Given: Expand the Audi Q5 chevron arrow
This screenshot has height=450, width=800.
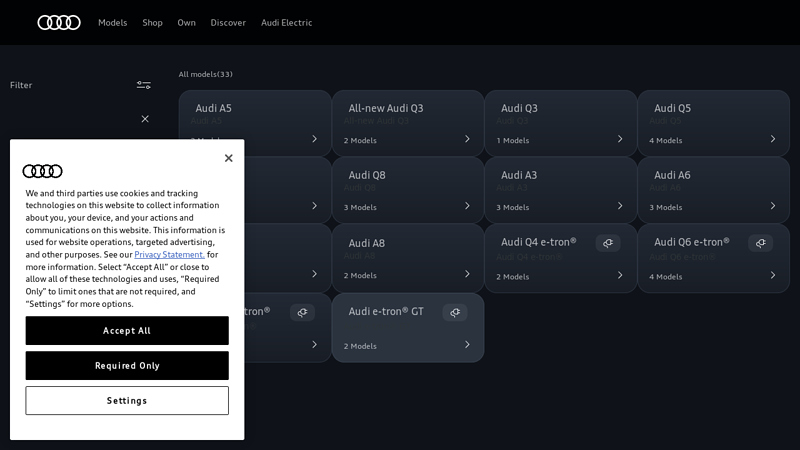Looking at the screenshot, I should point(772,139).
